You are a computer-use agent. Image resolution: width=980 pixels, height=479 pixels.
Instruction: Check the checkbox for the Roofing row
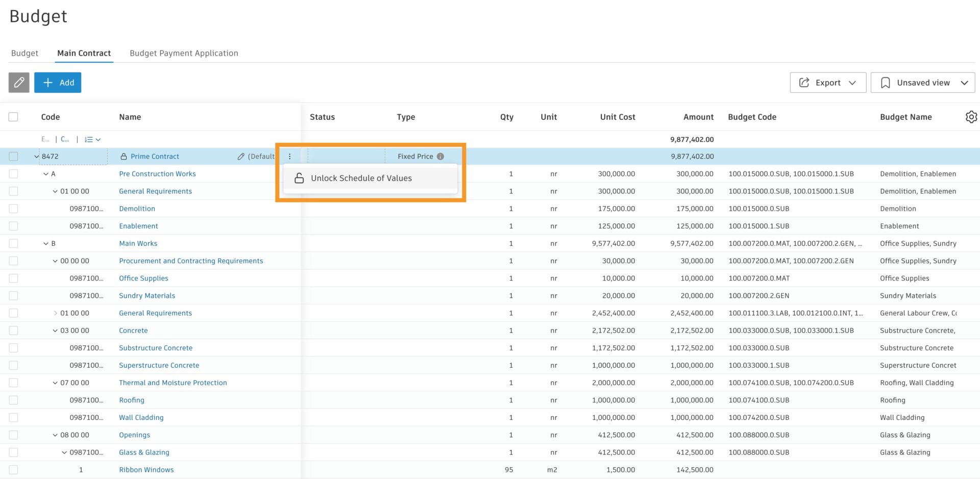(14, 400)
